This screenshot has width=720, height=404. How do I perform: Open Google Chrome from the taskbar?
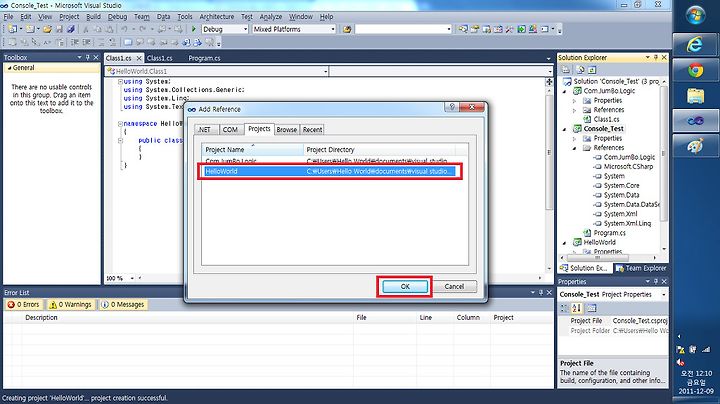pos(695,70)
